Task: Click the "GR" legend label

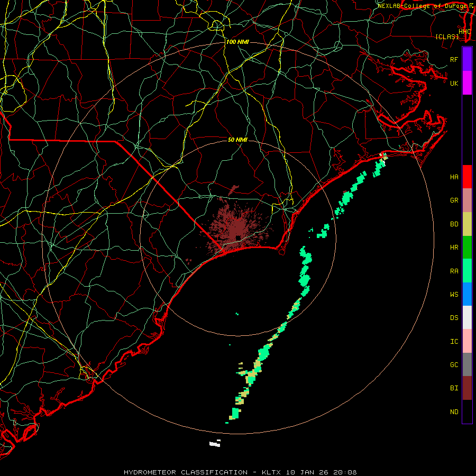Action: (x=454, y=200)
